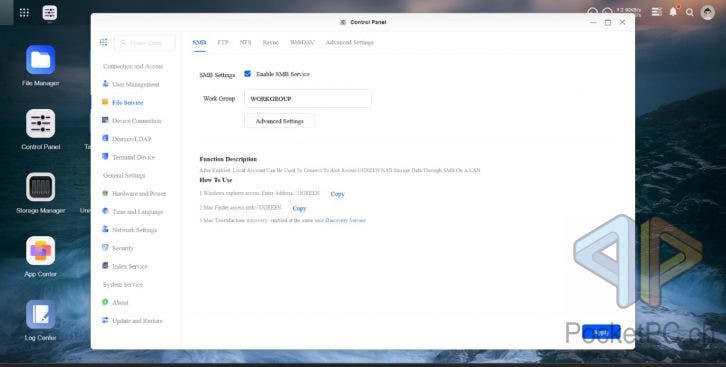Click the Security shield sidebar icon
This screenshot has height=367, width=726.
pyautogui.click(x=105, y=248)
